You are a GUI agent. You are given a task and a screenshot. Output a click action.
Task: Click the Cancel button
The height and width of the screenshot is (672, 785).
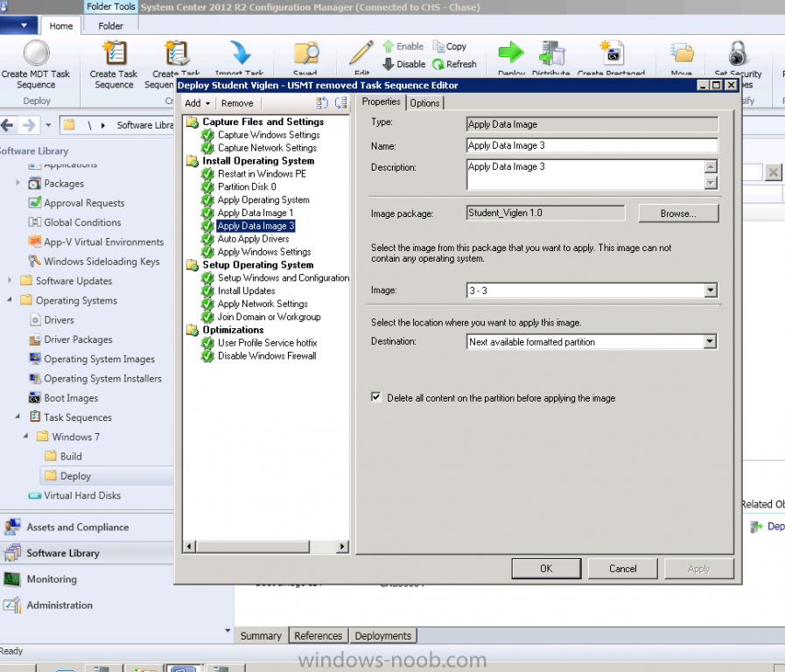click(x=623, y=569)
